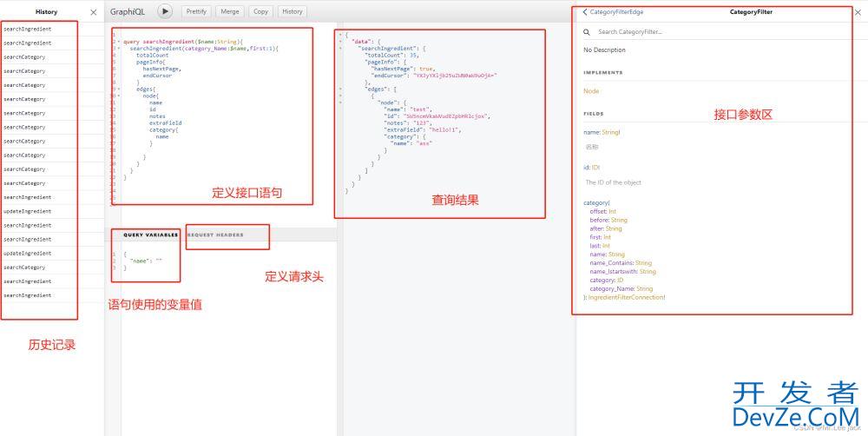Click the Prettify button
This screenshot has width=868, height=436.
197,11
